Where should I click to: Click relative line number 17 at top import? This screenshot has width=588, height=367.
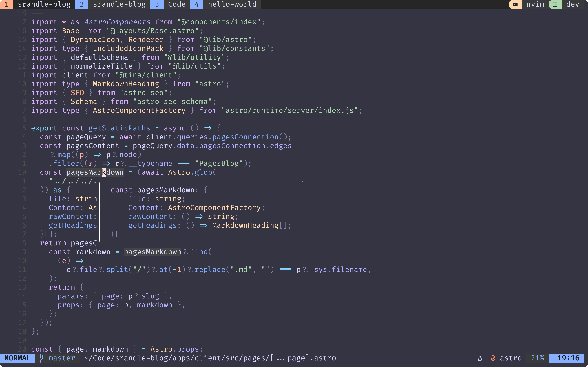click(22, 22)
